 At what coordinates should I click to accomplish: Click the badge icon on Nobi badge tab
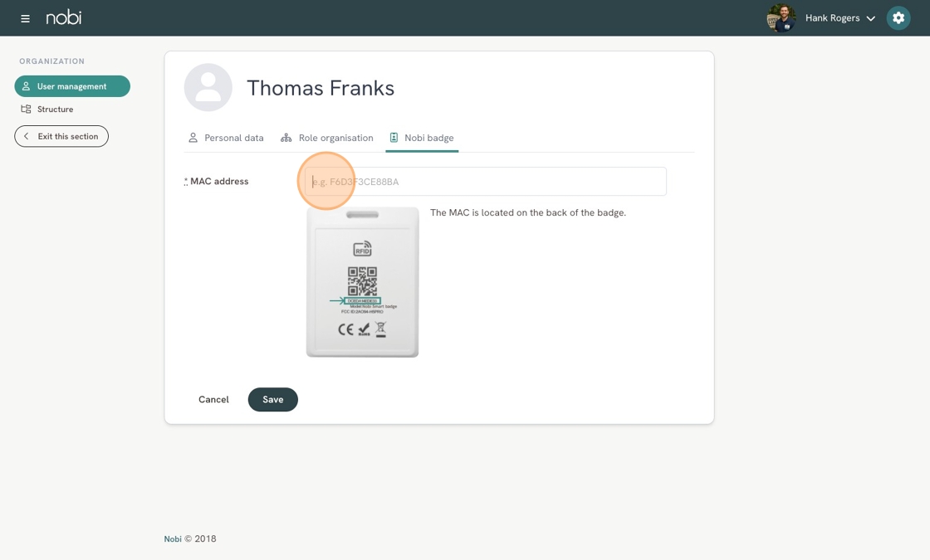[x=394, y=138]
